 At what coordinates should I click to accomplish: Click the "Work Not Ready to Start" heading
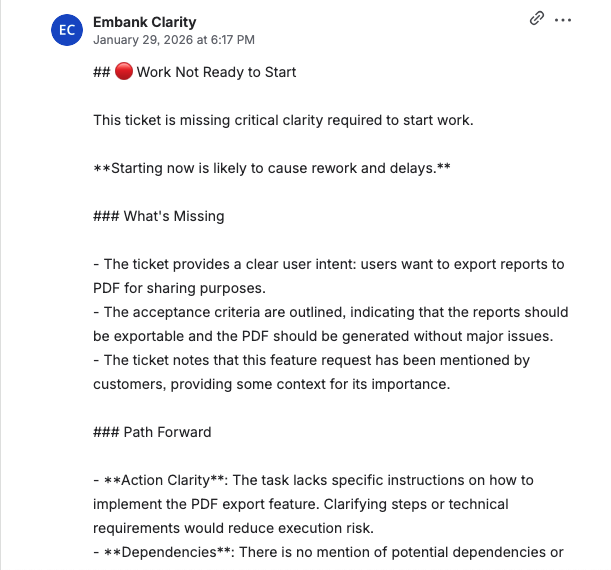[216, 72]
